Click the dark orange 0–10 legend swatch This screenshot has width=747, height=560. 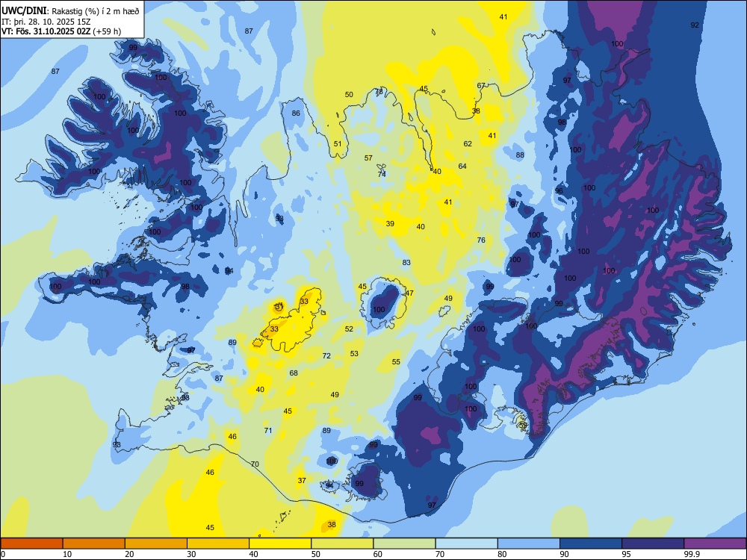click(31, 544)
